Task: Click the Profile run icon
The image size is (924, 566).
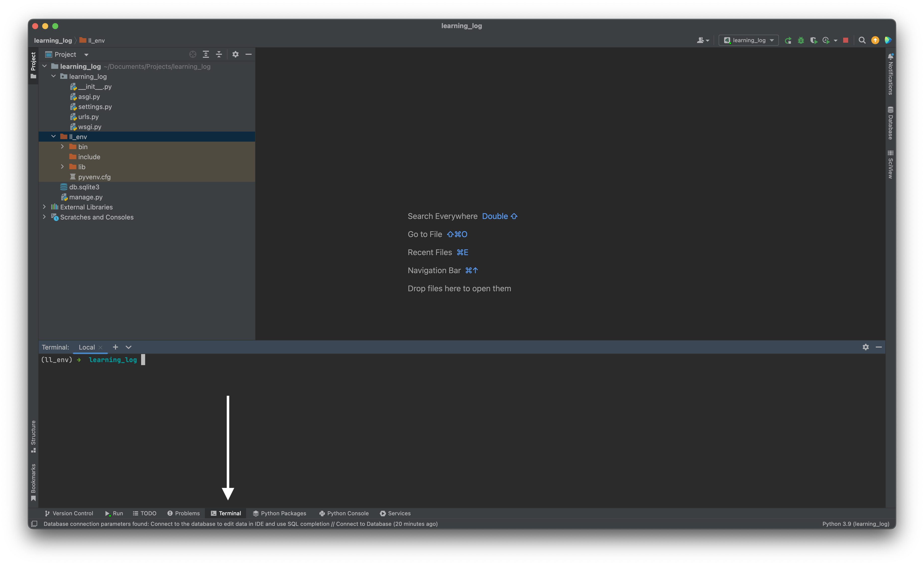Action: (826, 40)
